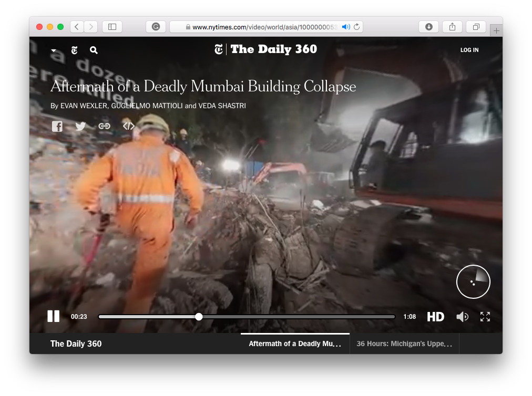The width and height of the screenshot is (532, 396).
Task: Enter fullscreen video mode
Action: 485,317
